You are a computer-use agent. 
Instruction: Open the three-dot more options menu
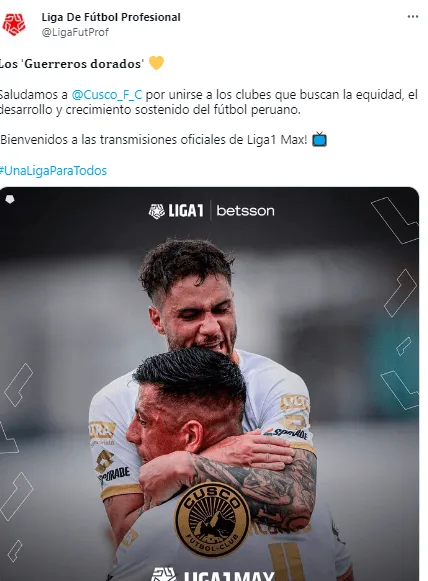(x=412, y=17)
